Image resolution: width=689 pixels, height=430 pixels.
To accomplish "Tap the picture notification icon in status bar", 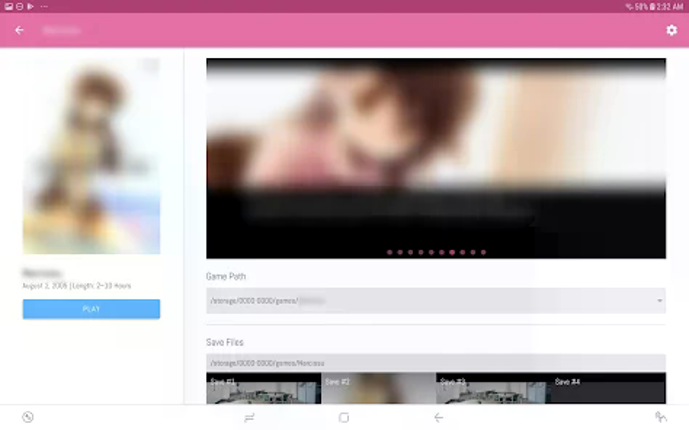I will click(9, 7).
